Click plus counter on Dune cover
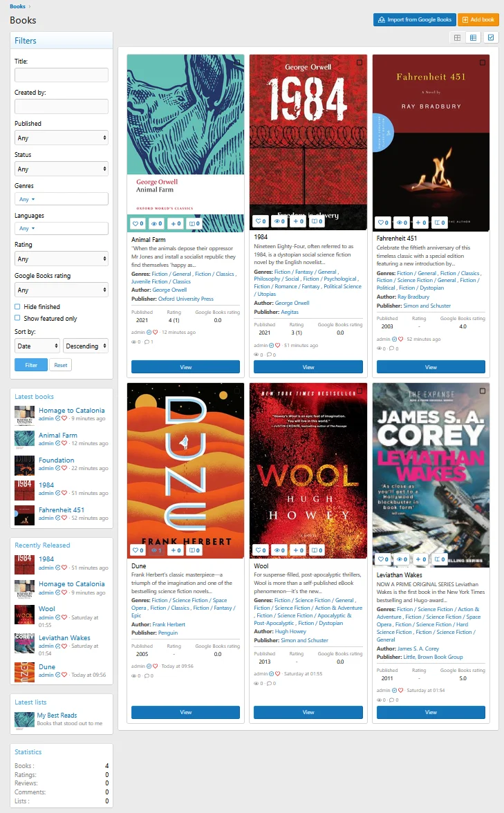504x813 pixels. (176, 550)
